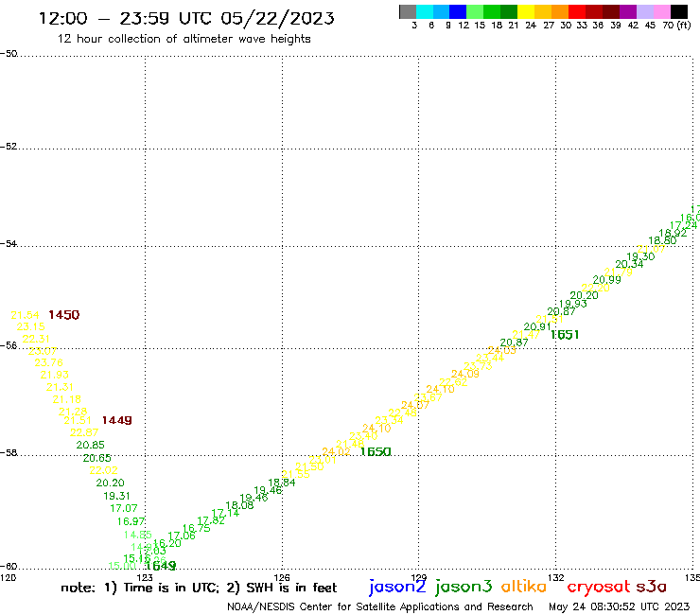The image size is (700, 615).
Task: Click the latitude axis label -54
Action: 9,243
